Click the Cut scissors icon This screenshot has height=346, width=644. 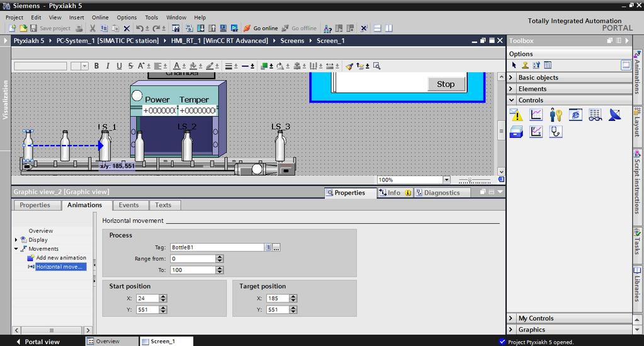coord(93,28)
